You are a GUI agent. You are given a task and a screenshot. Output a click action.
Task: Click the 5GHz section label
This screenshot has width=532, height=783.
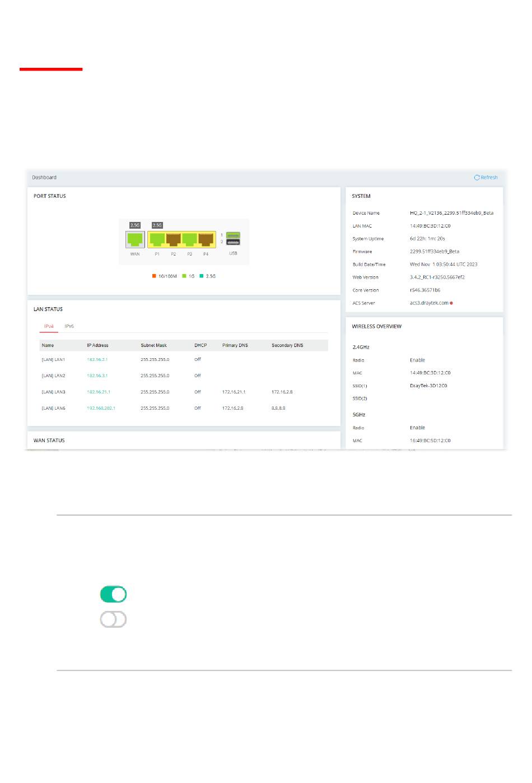point(359,415)
